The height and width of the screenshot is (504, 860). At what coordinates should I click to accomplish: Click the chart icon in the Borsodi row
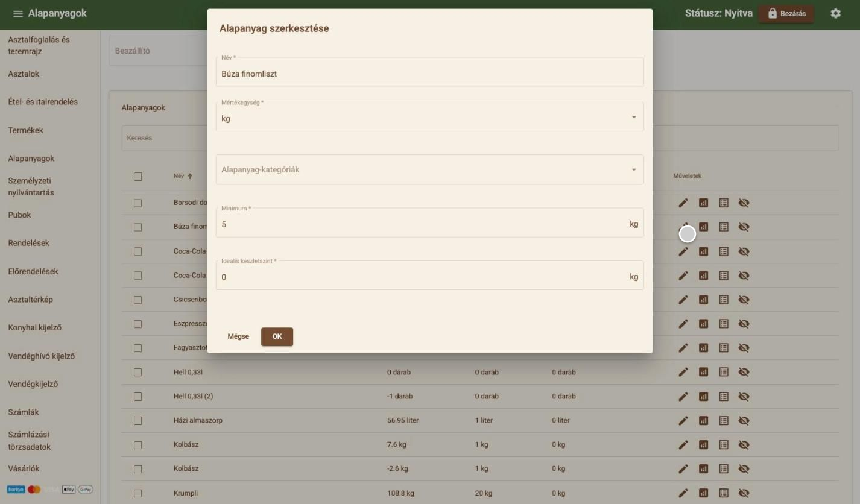[x=703, y=203]
